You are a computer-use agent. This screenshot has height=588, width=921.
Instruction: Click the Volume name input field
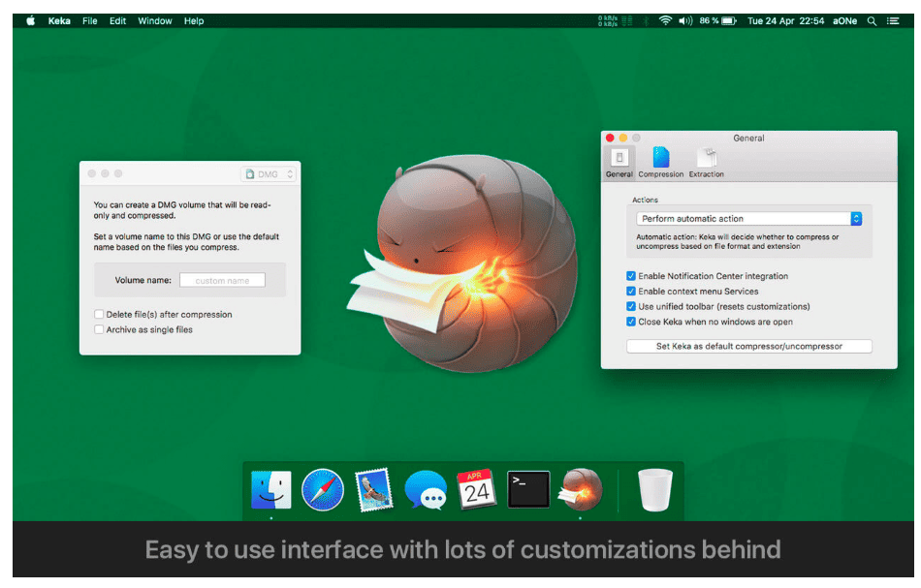[222, 281]
